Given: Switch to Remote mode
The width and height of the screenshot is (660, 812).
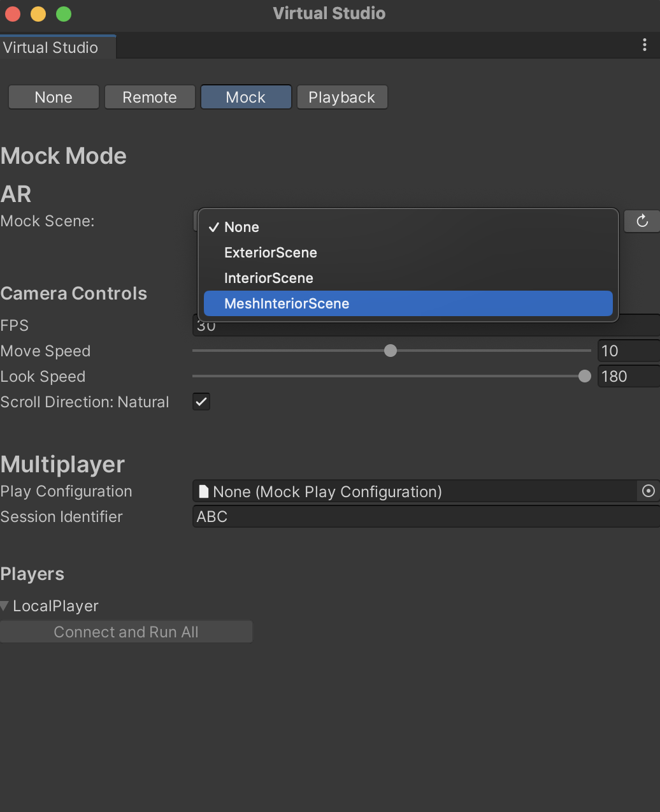Looking at the screenshot, I should pos(149,97).
